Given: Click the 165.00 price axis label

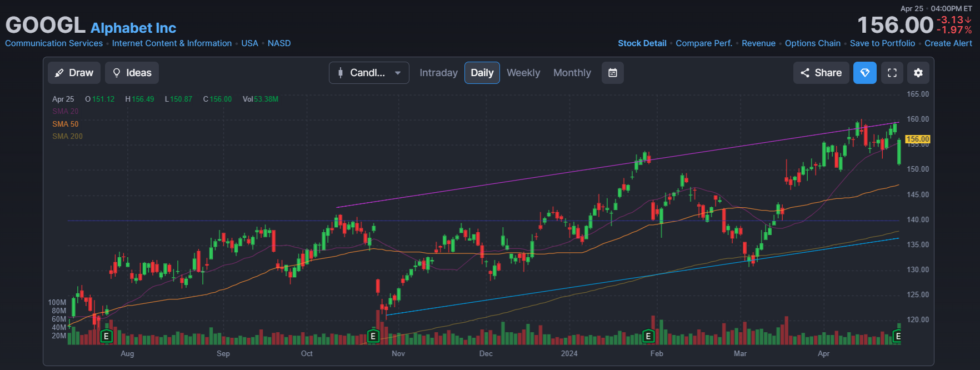Looking at the screenshot, I should (x=918, y=94).
